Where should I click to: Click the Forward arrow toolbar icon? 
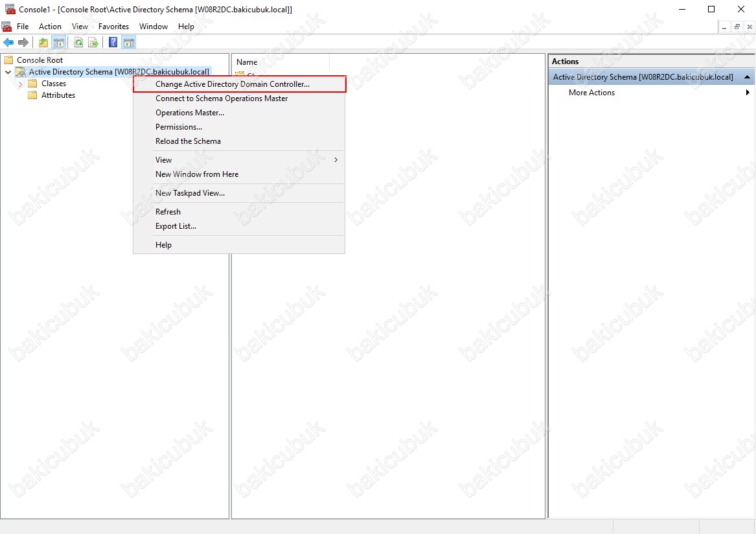point(23,43)
